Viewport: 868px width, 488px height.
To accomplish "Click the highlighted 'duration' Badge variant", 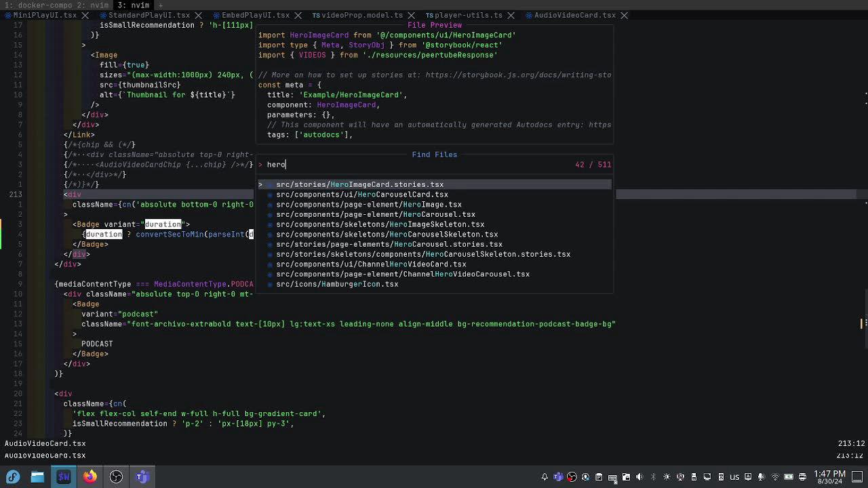I will pos(163,224).
